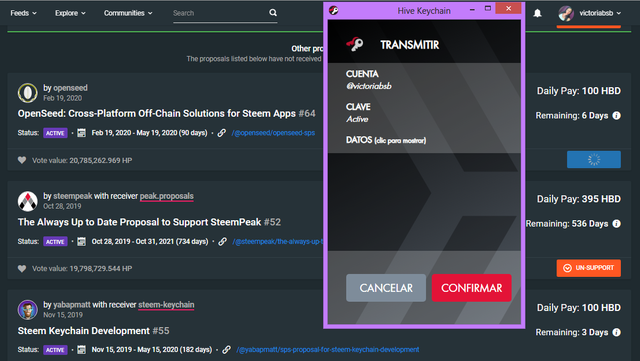Click info icon next to Remaining: 6 Days
This screenshot has width=640, height=361.
617,116
